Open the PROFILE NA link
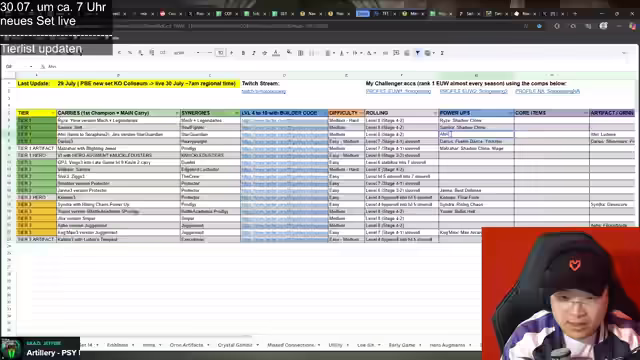Screen dimensions: 640x360 point(547,91)
